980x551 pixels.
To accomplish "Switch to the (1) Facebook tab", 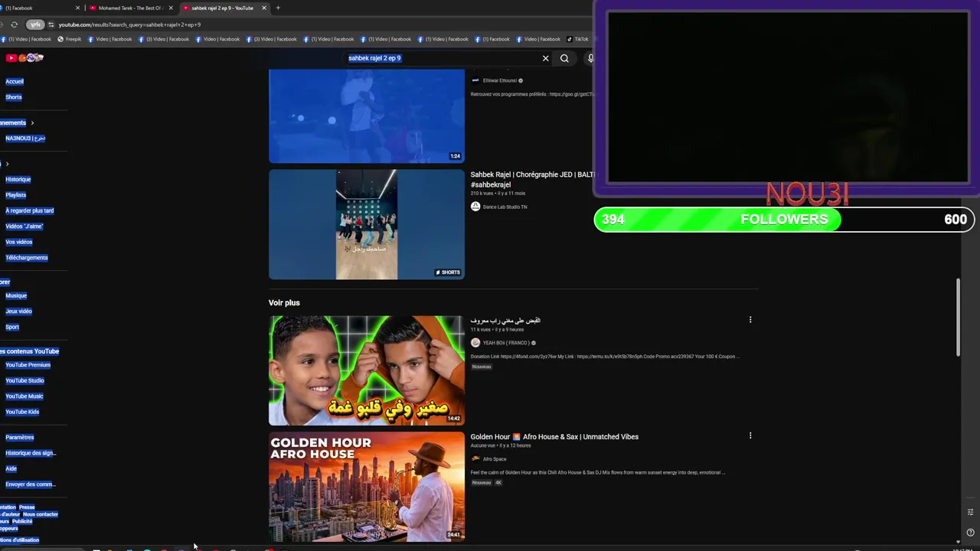I will [x=37, y=8].
